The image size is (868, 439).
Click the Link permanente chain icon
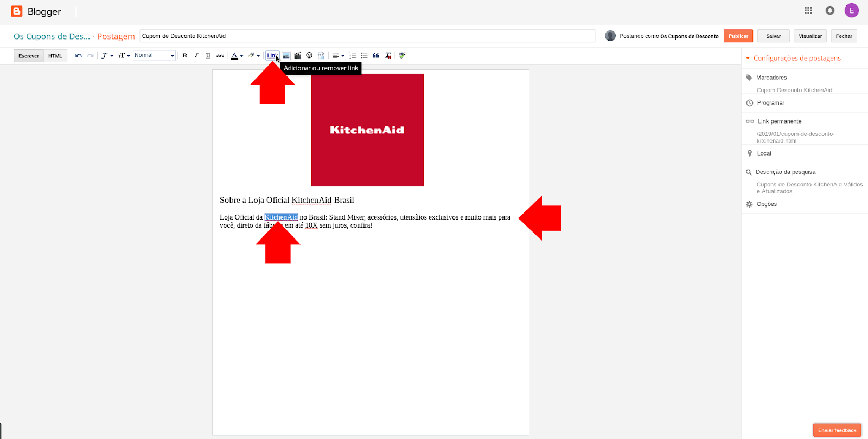(x=750, y=121)
